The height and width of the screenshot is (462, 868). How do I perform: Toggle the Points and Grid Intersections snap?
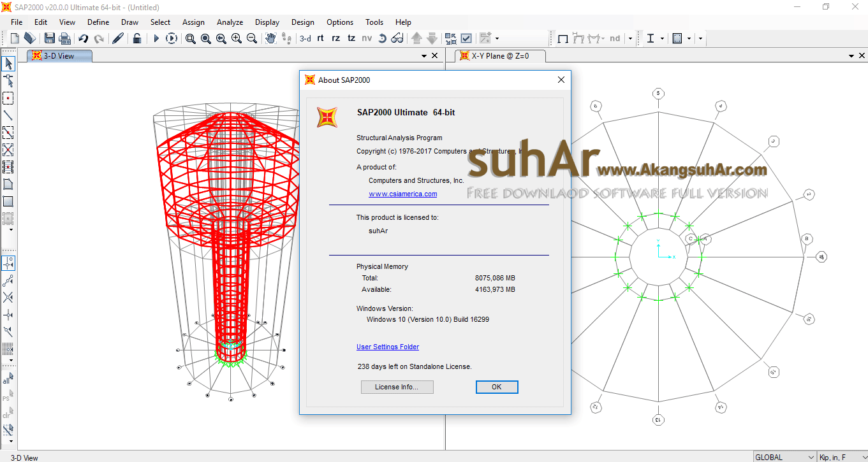(8, 263)
